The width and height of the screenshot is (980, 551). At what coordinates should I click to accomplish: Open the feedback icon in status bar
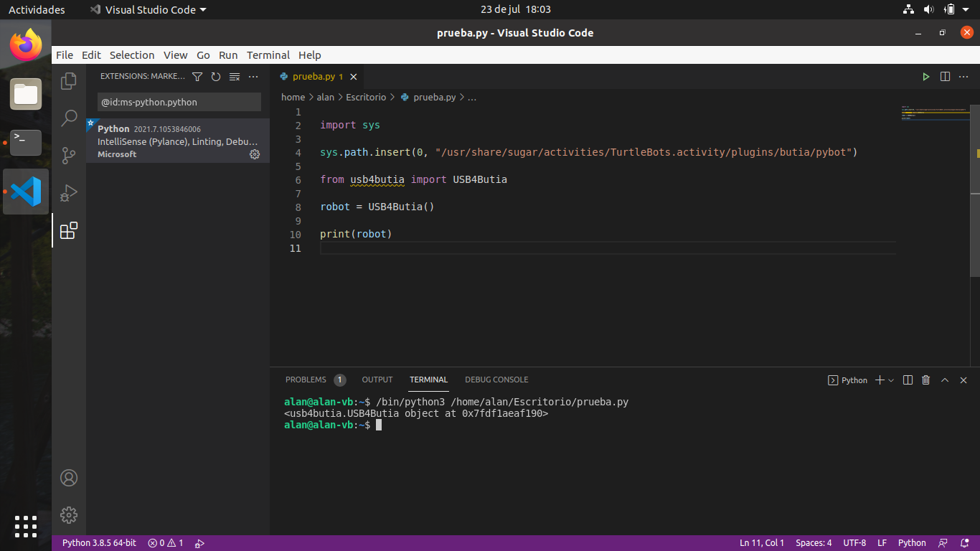point(943,543)
